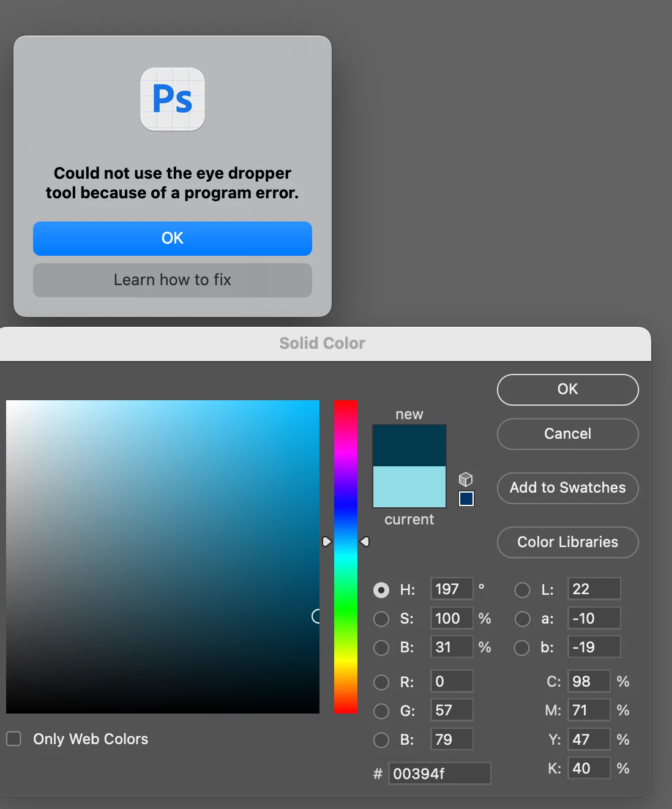Screen dimensions: 672x809
Task: Click the Only Web Colors label text
Action: point(91,739)
